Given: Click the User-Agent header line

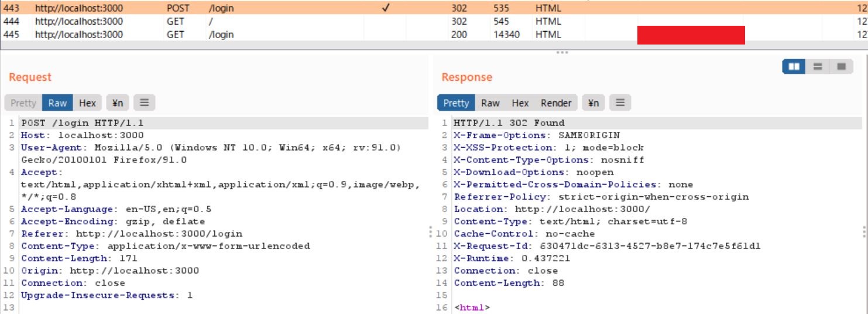Looking at the screenshot, I should point(211,153).
